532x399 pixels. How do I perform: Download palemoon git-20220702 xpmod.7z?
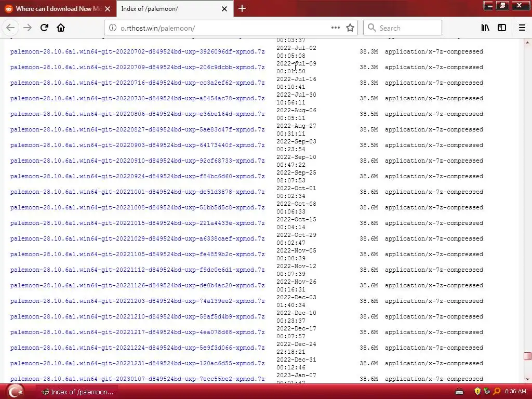tap(137, 51)
